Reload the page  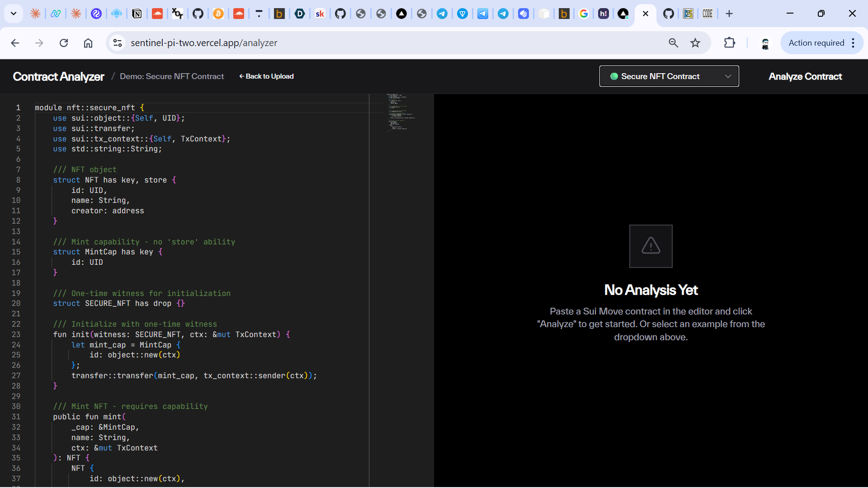64,43
